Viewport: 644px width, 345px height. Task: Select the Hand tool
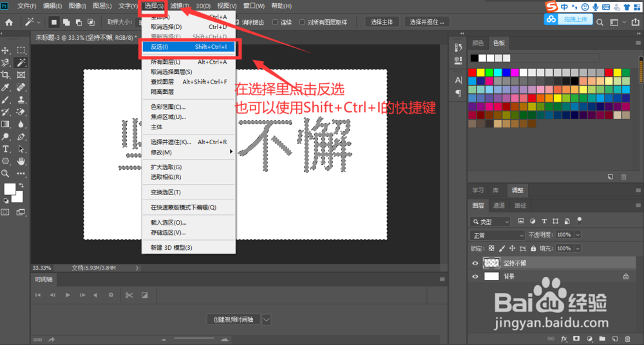click(21, 161)
